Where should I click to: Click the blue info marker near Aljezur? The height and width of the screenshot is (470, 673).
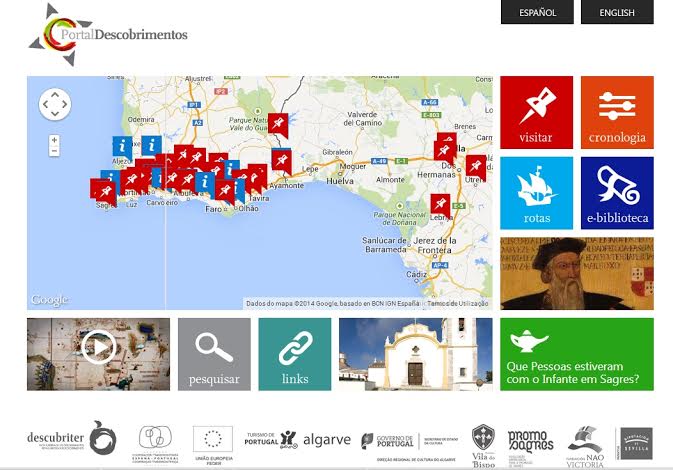(122, 147)
